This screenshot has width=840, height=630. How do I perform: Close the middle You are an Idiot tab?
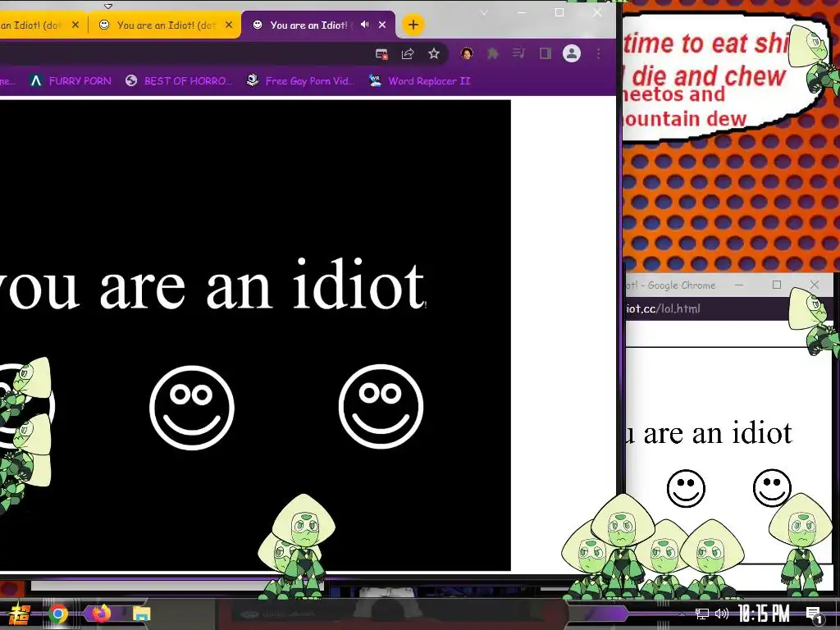point(229,25)
